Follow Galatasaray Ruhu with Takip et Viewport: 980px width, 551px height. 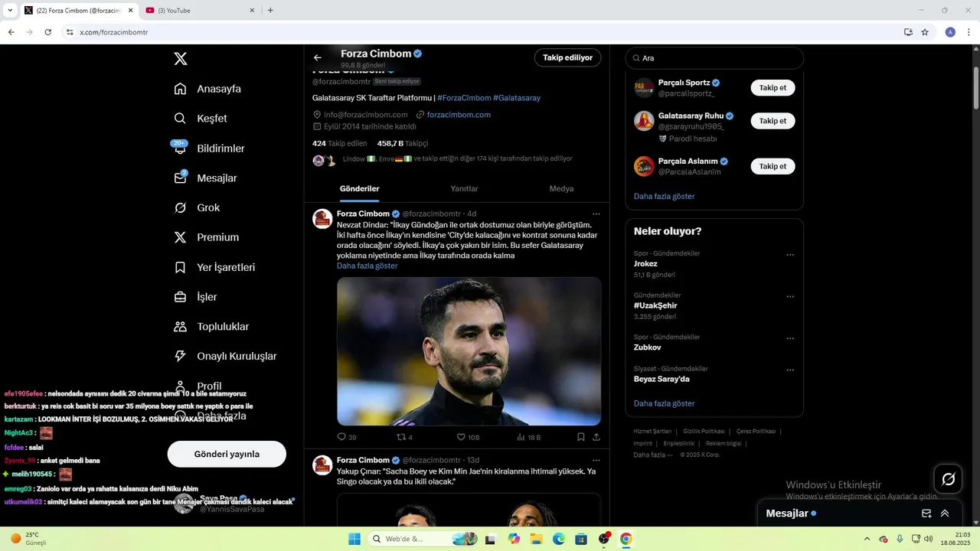773,121
